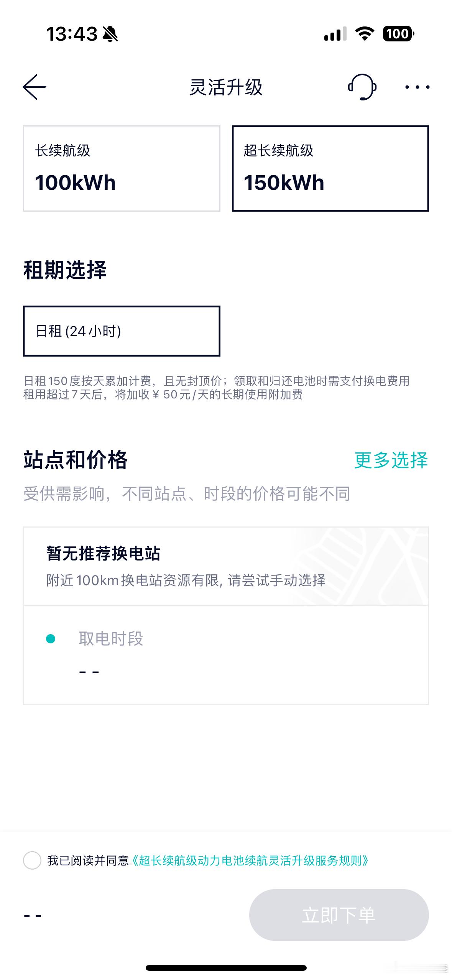This screenshot has width=452, height=980.
Task: Select the 取电时段 time slot row
Action: [x=226, y=655]
